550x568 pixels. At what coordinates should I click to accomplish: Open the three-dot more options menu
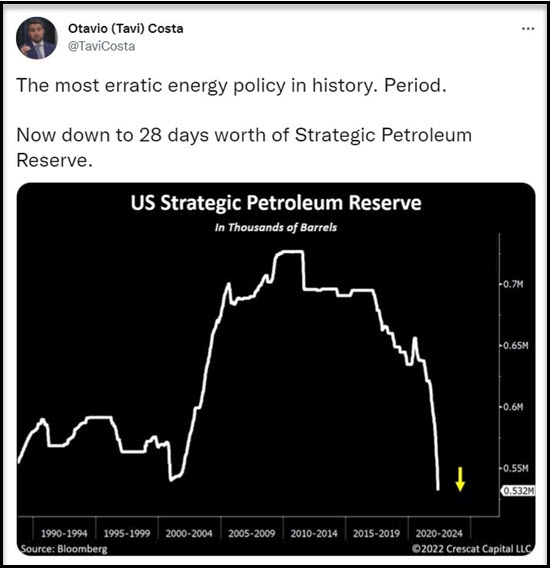tap(528, 29)
